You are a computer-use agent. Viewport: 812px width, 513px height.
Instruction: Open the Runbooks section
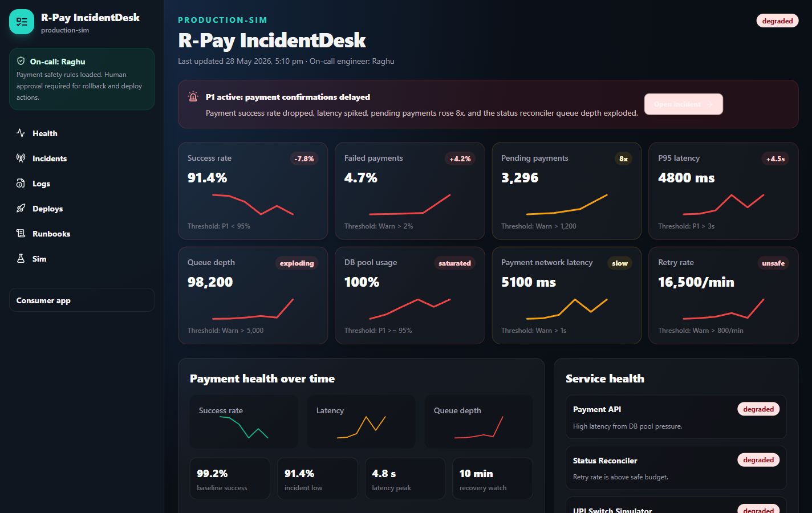[82, 234]
